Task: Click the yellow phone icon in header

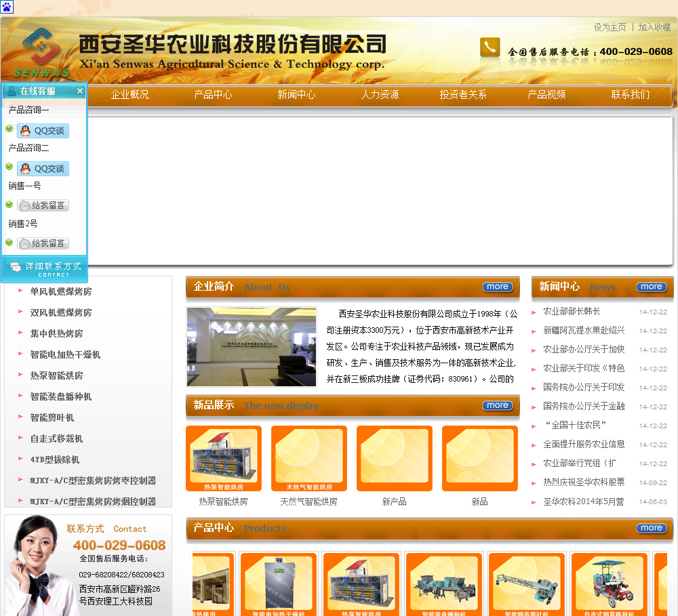Action: tap(490, 47)
